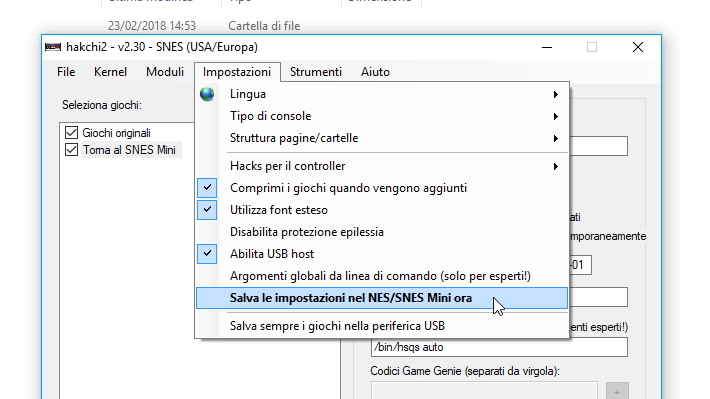Click the /bin/hsqs auto command field
This screenshot has width=710, height=399.
pyautogui.click(x=499, y=347)
